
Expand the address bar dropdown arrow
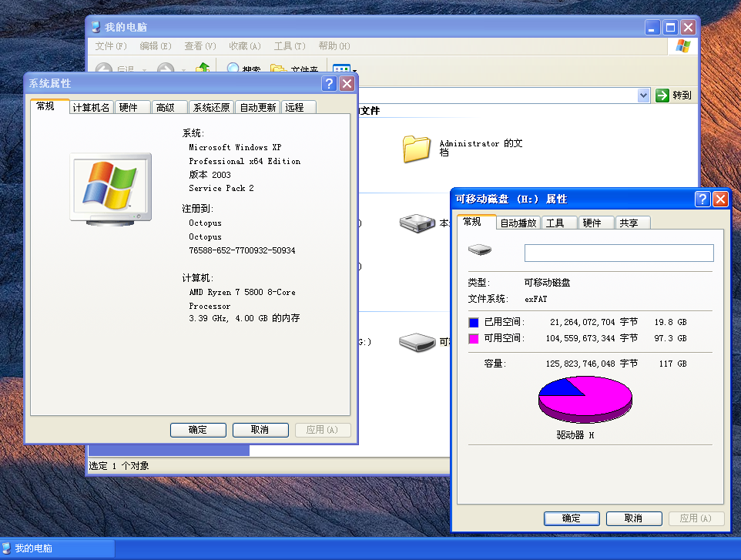(643, 96)
